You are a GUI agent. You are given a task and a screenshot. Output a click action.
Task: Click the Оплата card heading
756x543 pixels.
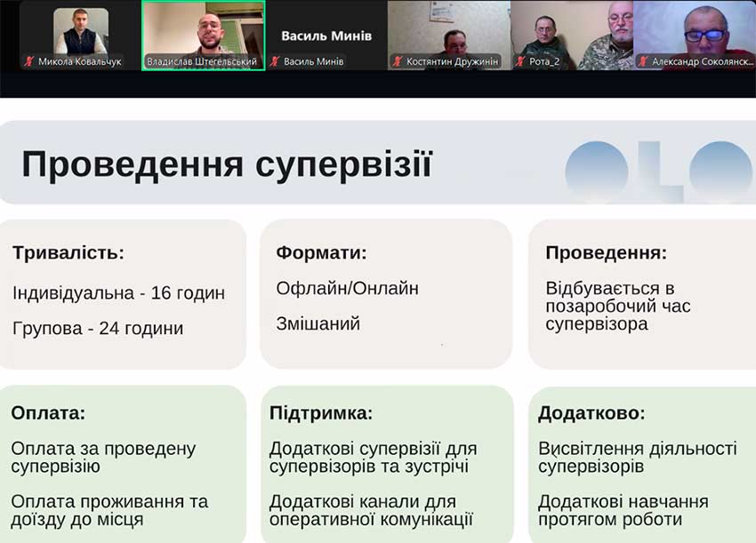(x=48, y=413)
